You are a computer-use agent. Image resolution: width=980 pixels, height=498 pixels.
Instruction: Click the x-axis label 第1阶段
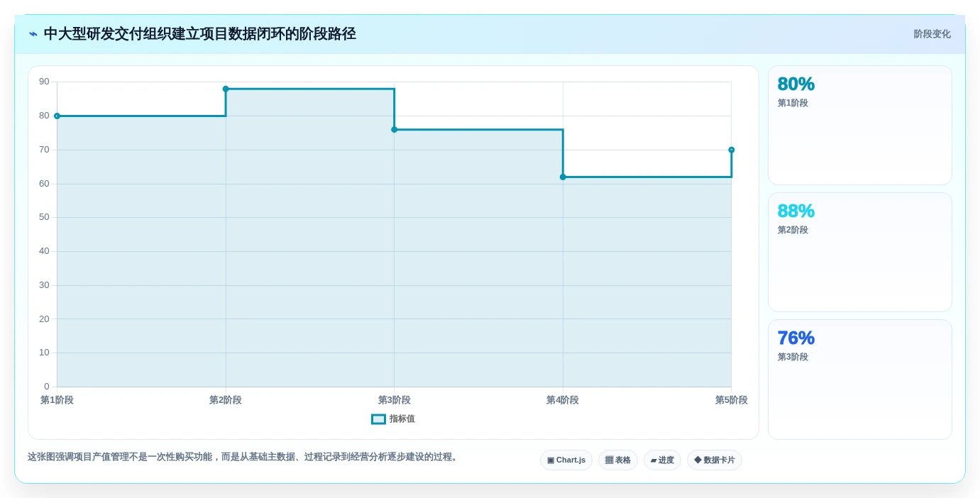coord(57,400)
